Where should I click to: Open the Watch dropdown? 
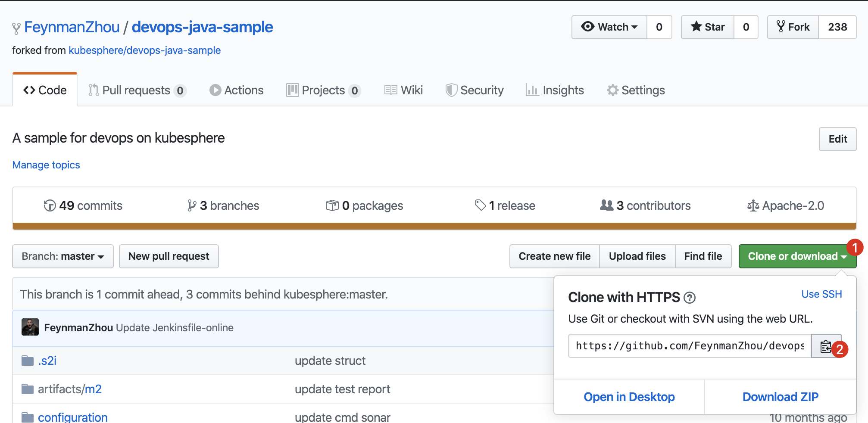pos(609,27)
